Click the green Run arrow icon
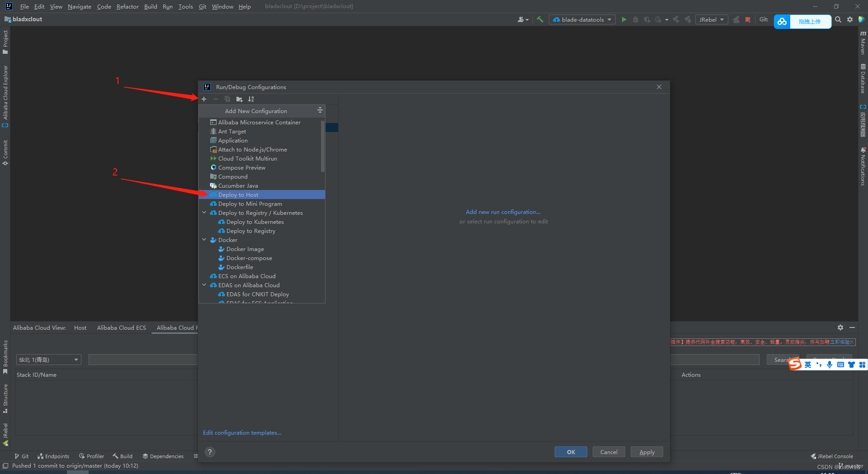 pyautogui.click(x=624, y=19)
